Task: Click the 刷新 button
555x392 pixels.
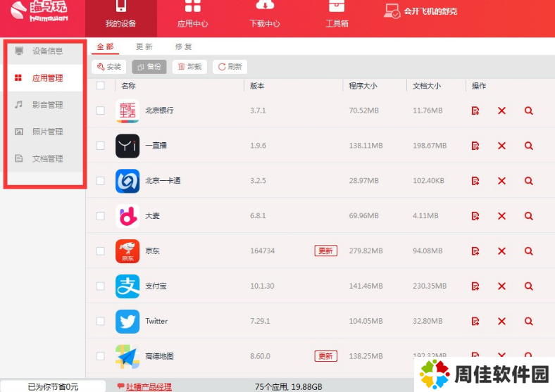Action: coord(230,67)
